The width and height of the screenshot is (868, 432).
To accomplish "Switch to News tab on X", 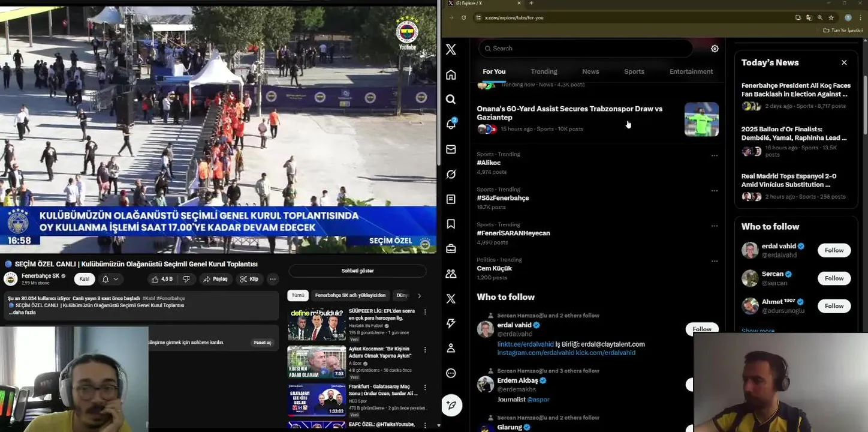I will (x=590, y=71).
